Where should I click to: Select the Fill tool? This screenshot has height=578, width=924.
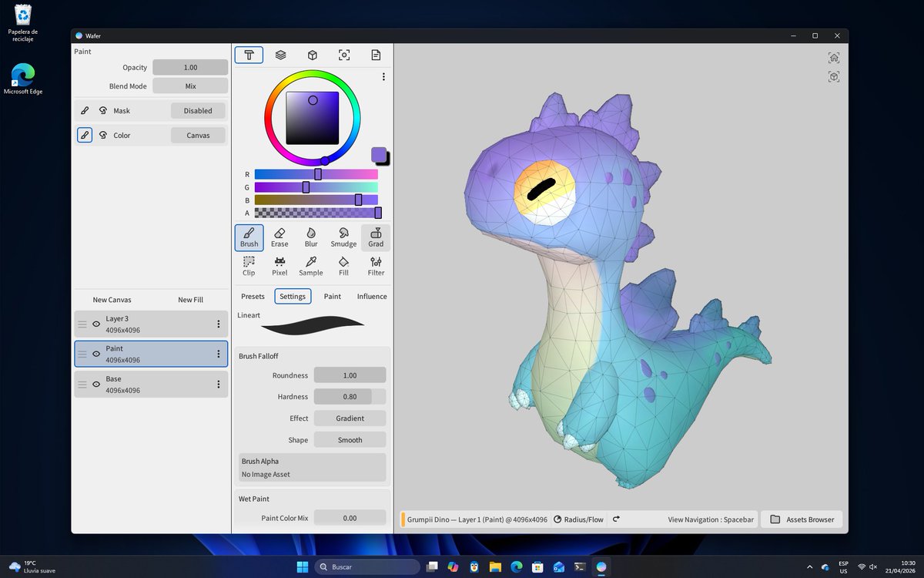click(x=343, y=265)
